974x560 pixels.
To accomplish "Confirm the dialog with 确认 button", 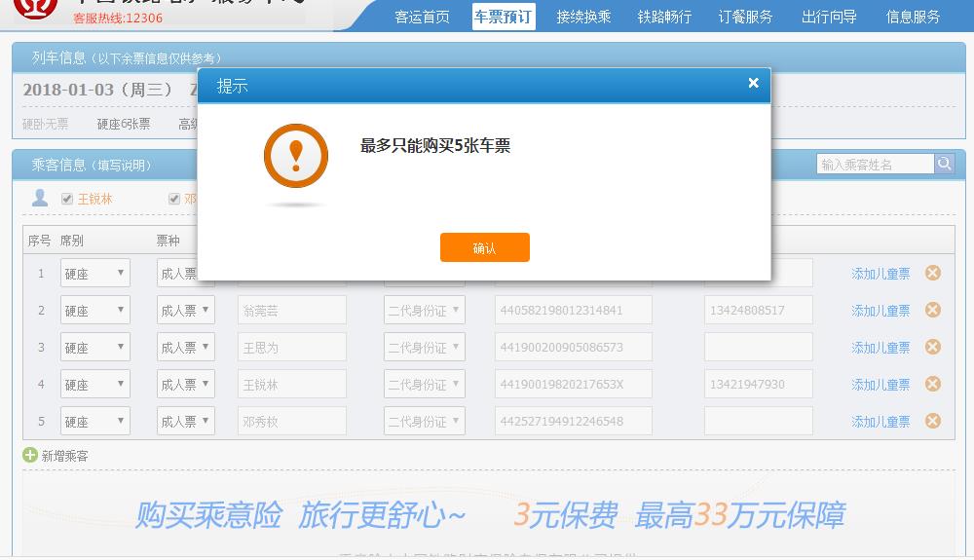I will [x=484, y=247].
